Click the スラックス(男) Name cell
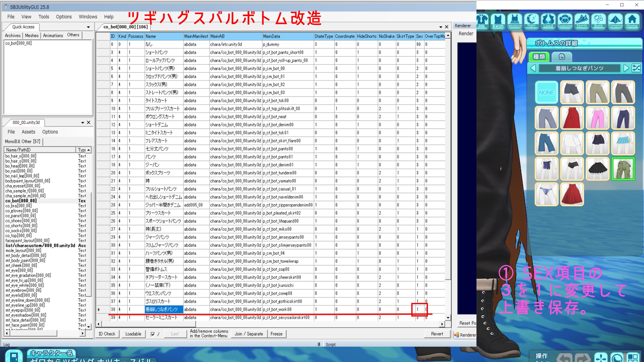This screenshot has height=362, width=644. [164, 84]
